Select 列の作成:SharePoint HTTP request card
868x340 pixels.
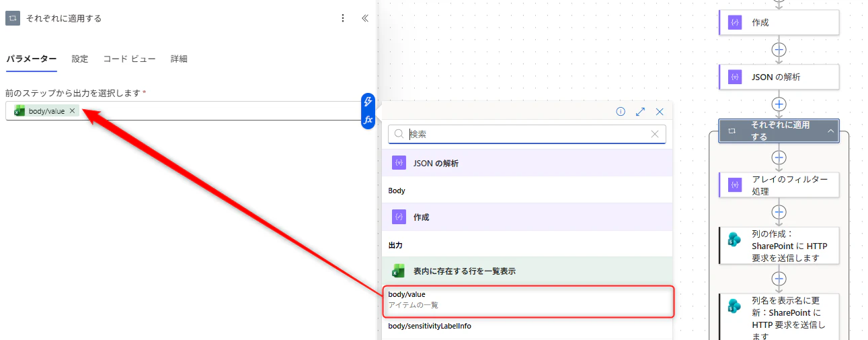click(x=779, y=245)
